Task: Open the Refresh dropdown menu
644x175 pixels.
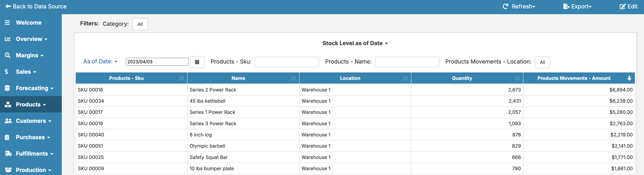Action: [x=519, y=6]
